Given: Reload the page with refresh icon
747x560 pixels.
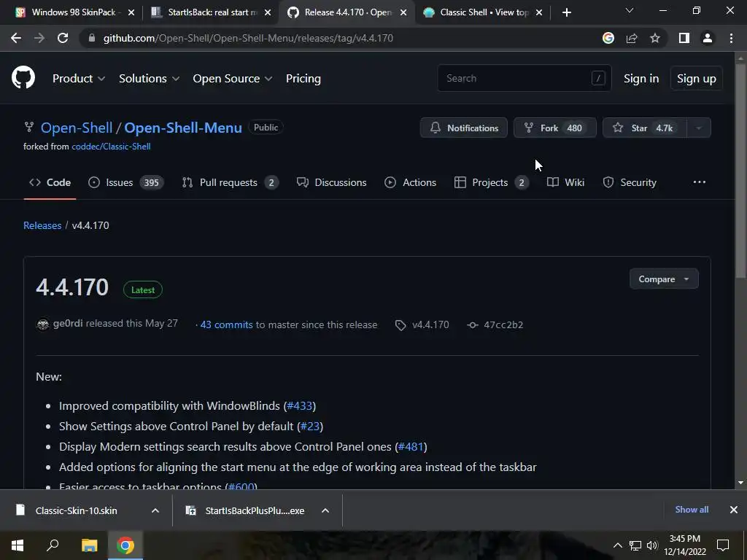Looking at the screenshot, I should [x=63, y=38].
